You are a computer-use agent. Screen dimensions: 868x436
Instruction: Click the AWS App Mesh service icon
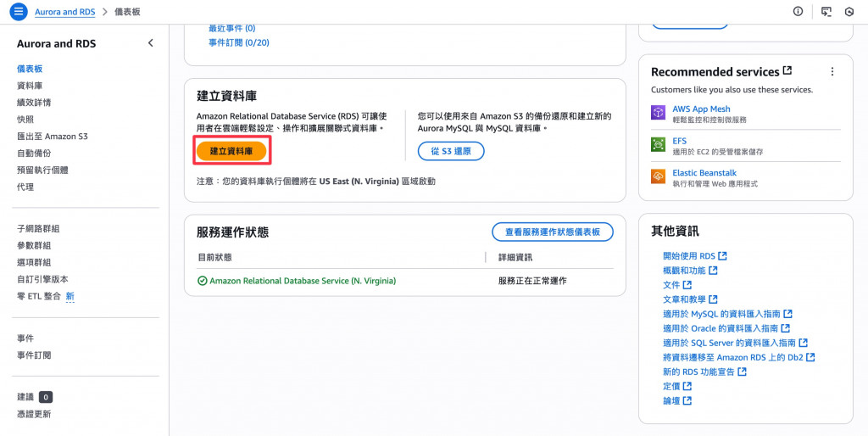click(x=658, y=113)
